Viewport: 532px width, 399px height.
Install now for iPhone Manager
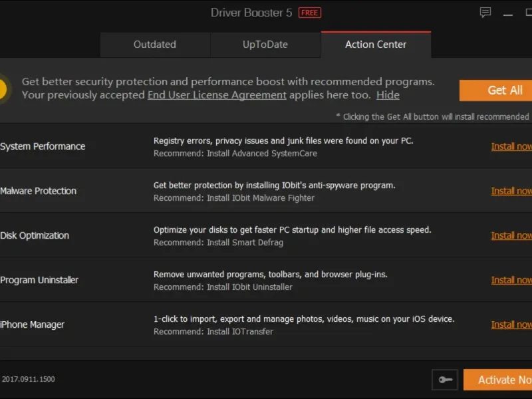point(511,325)
